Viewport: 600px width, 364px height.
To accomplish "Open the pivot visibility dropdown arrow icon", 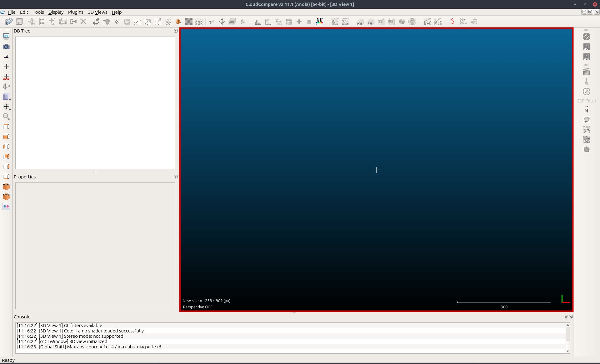I will (x=7, y=107).
